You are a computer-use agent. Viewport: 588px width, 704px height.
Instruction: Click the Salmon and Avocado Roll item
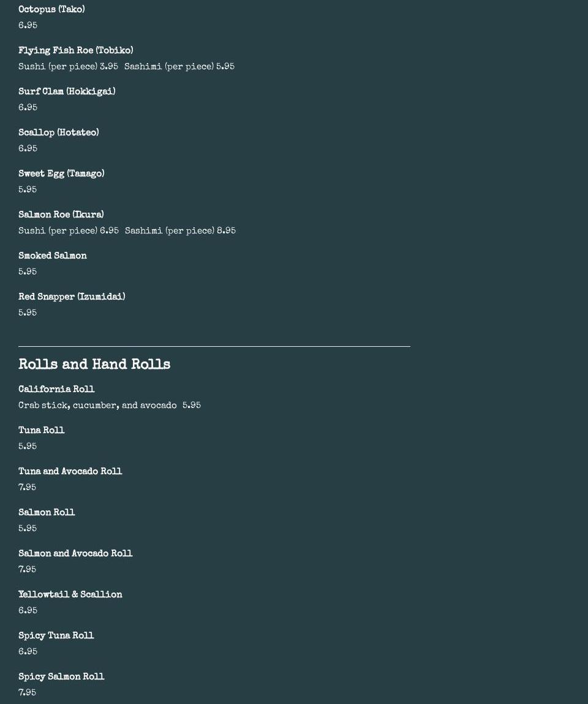[x=75, y=554]
